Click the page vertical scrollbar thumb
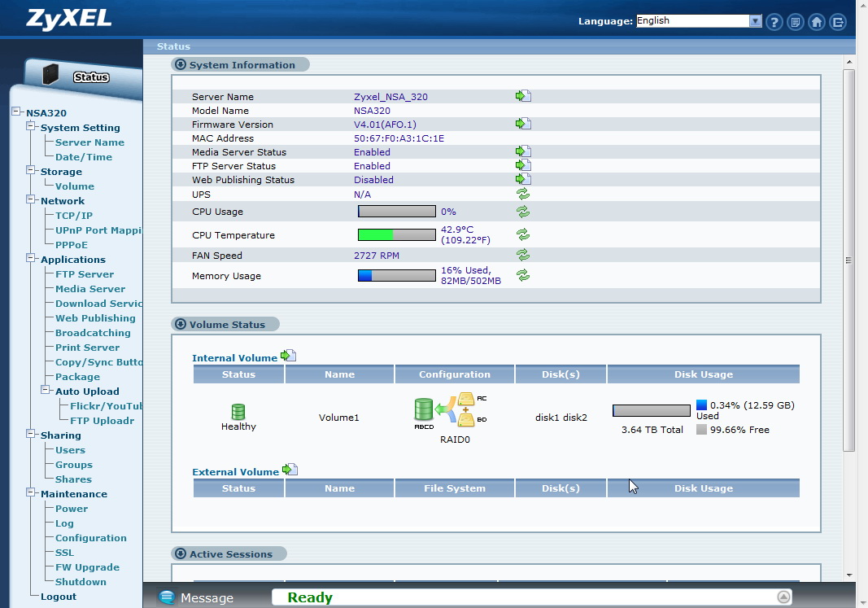 click(849, 260)
